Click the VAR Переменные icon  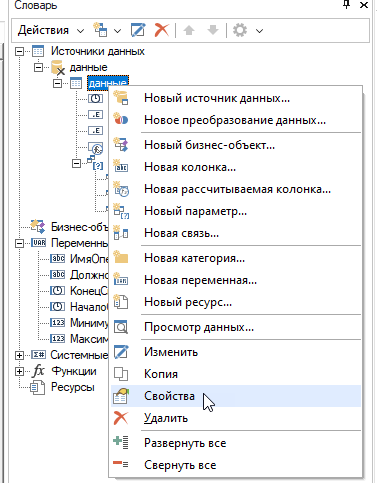(x=39, y=243)
